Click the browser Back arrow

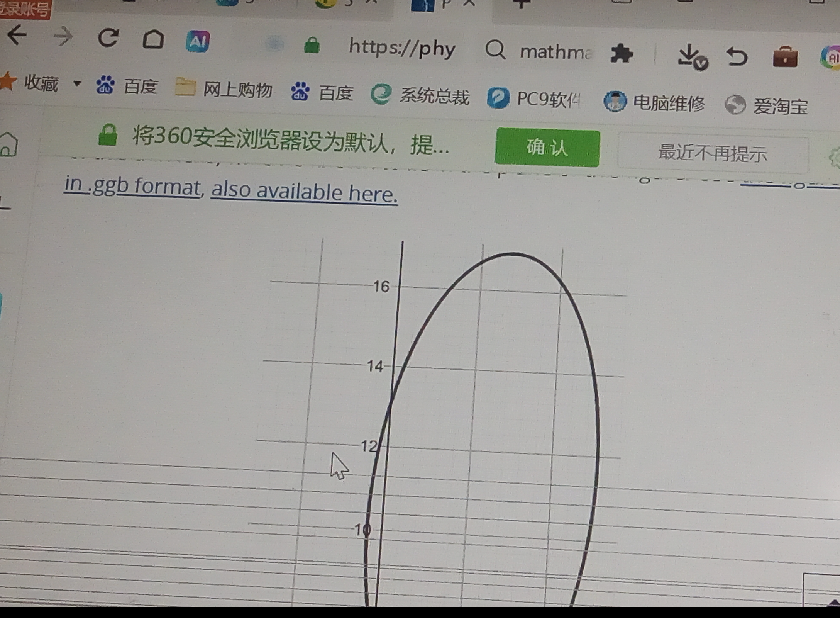tap(17, 36)
